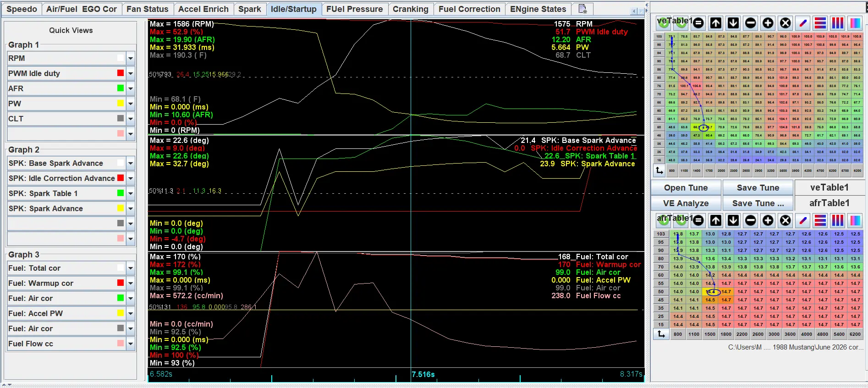The image size is (868, 388).
Task: Switch to the Speedo tab
Action: pyautogui.click(x=22, y=9)
